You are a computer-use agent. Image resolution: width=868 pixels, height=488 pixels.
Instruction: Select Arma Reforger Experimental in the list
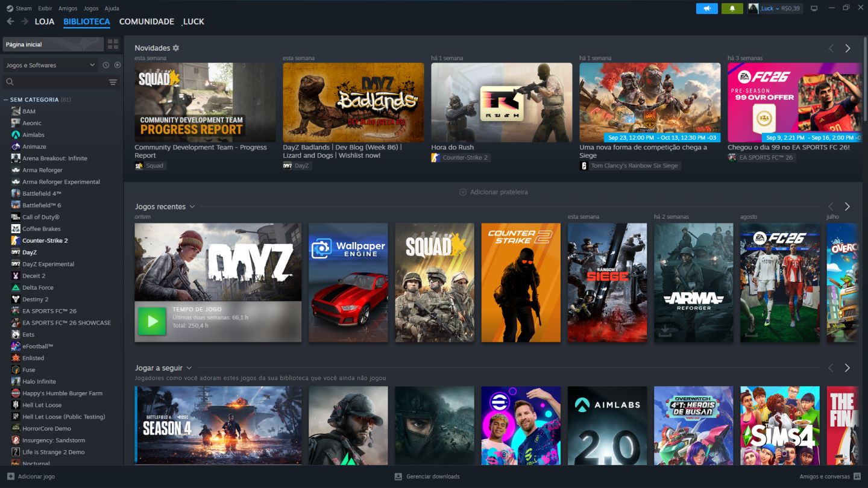(x=61, y=182)
